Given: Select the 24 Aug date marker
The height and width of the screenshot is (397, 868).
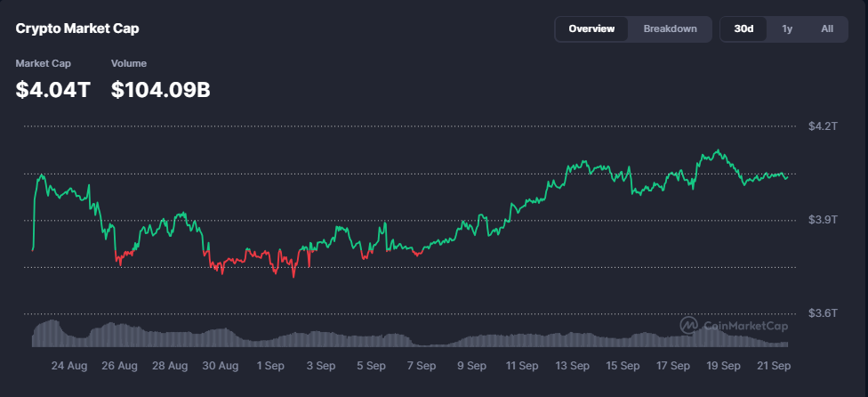Looking at the screenshot, I should point(69,365).
